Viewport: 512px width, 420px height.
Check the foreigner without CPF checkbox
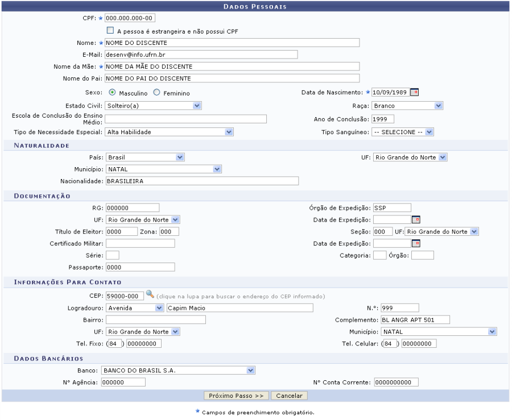tap(110, 31)
